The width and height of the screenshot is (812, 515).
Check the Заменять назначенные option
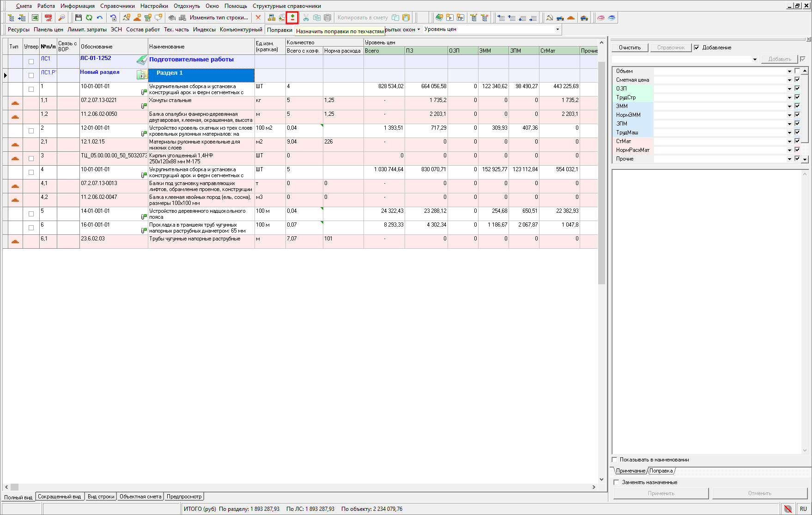tap(616, 482)
